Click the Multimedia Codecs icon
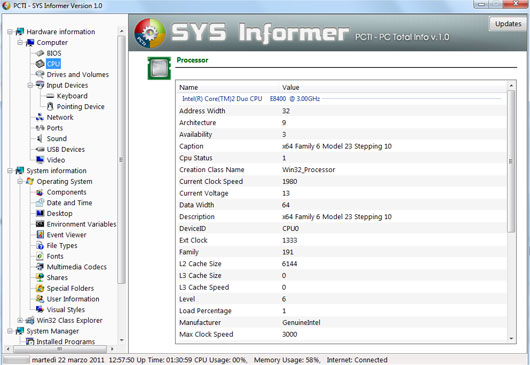The image size is (530, 365). (40, 267)
